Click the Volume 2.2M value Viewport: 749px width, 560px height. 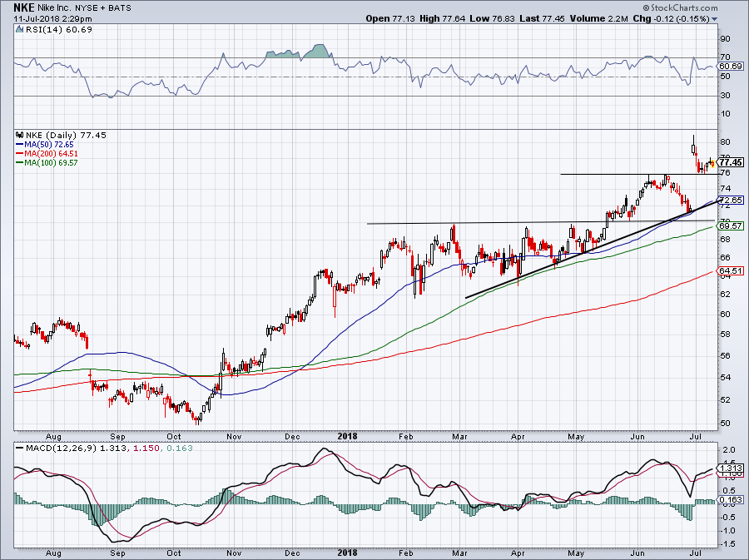598,18
